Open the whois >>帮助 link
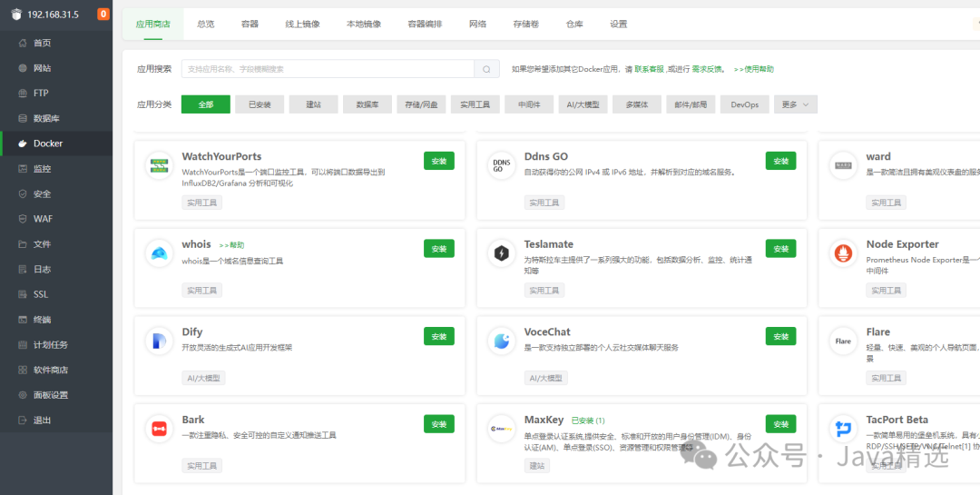This screenshot has width=980, height=495. [x=231, y=245]
